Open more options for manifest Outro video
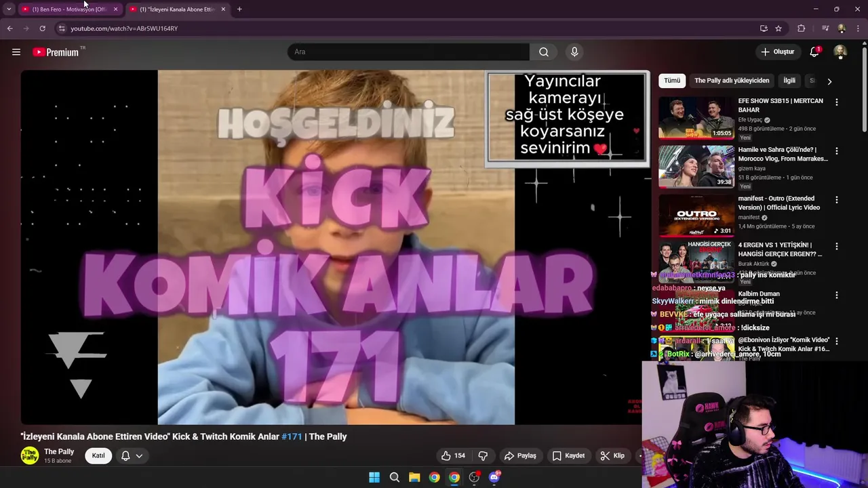Image resolution: width=868 pixels, height=488 pixels. [x=836, y=199]
